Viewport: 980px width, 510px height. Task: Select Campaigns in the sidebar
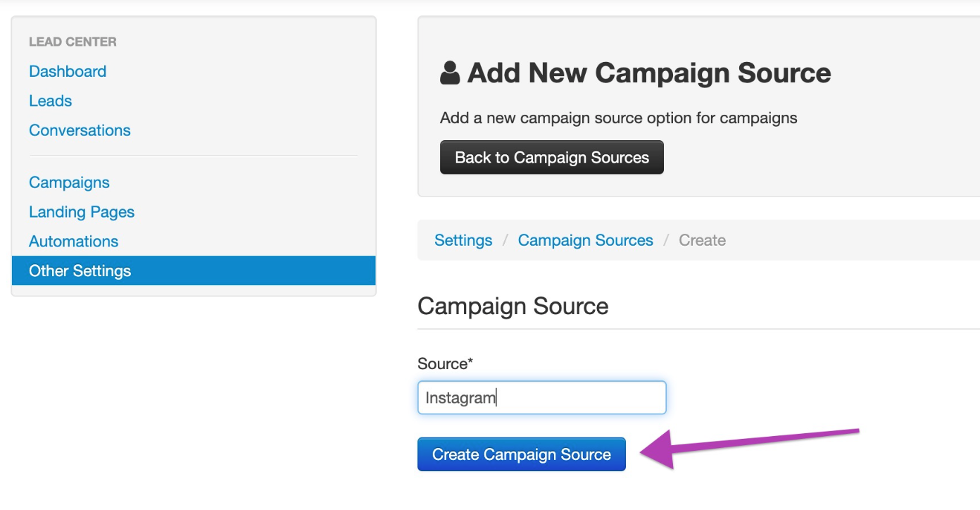(x=69, y=182)
